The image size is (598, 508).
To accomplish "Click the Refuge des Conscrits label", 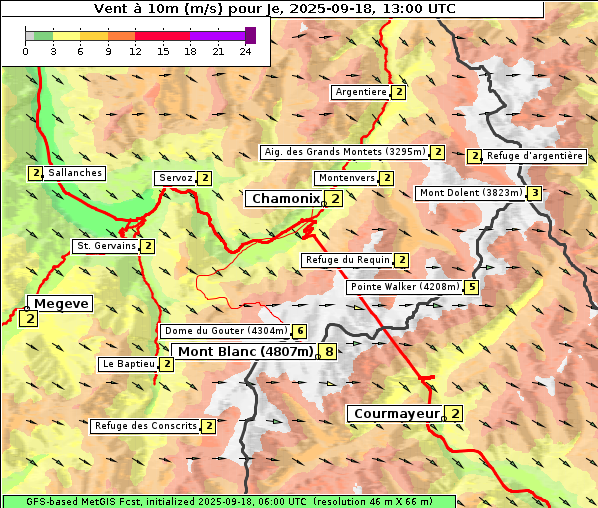I will pyautogui.click(x=146, y=426).
